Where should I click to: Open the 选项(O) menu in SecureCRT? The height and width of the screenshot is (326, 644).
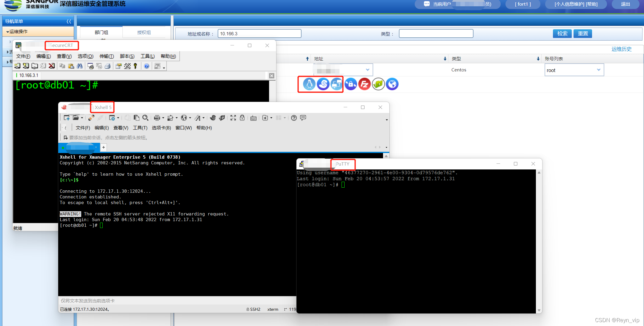[85, 56]
